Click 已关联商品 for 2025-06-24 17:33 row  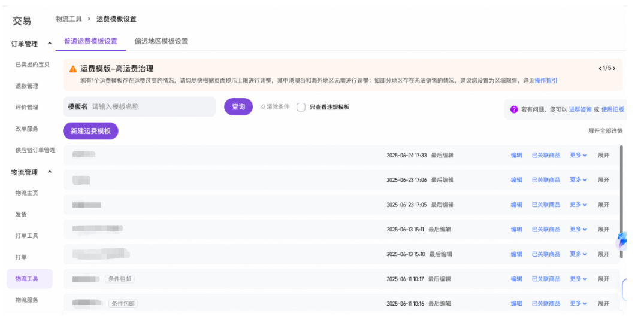(546, 155)
